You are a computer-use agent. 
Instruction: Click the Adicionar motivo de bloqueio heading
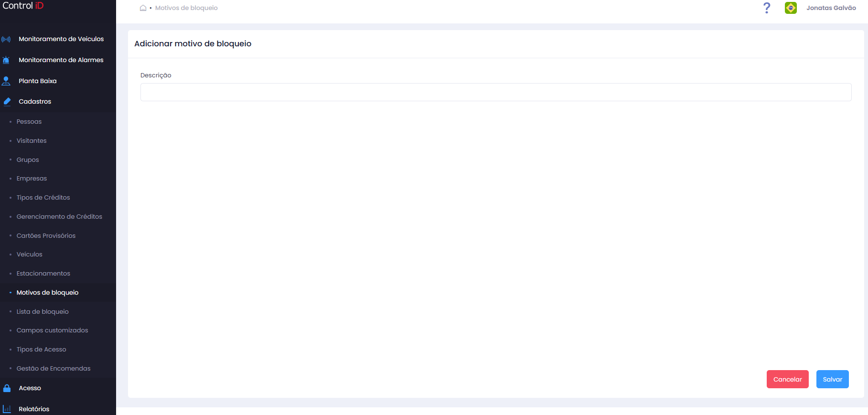tap(193, 43)
